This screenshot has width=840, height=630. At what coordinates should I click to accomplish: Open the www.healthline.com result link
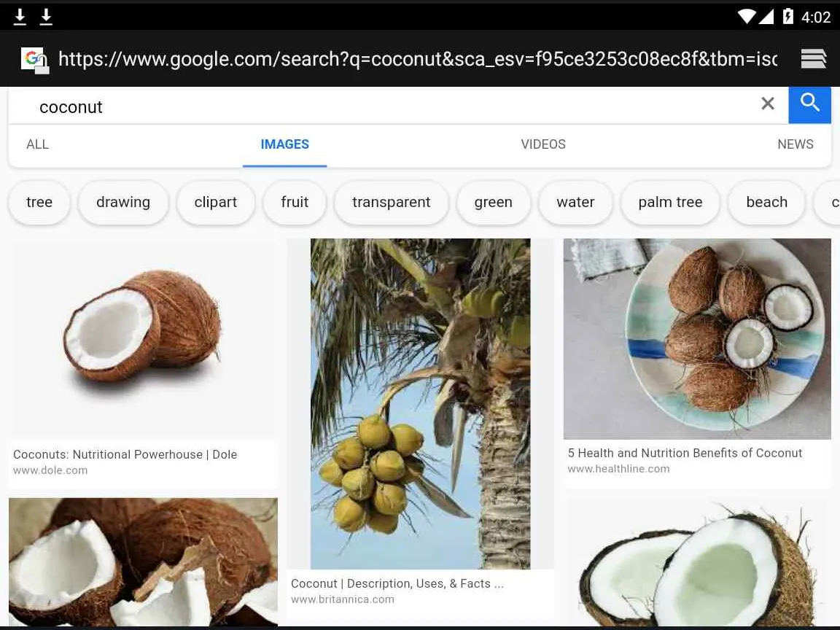click(618, 469)
